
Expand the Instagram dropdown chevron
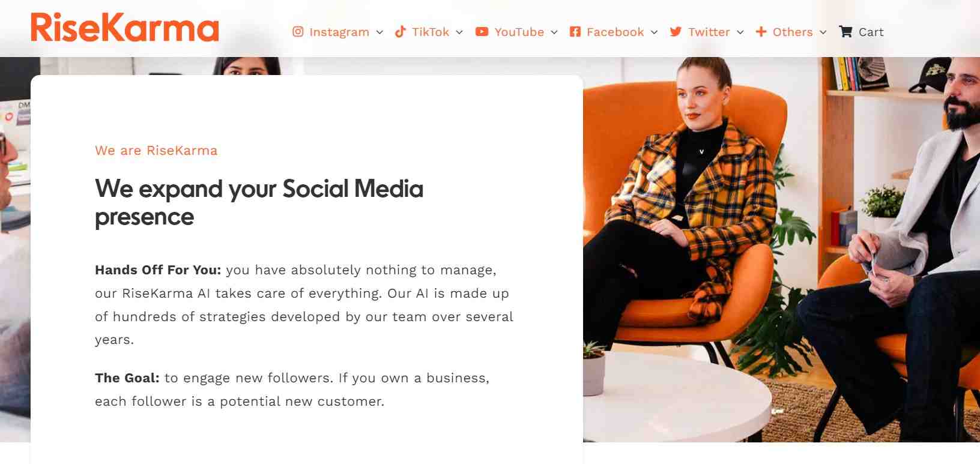point(380,33)
